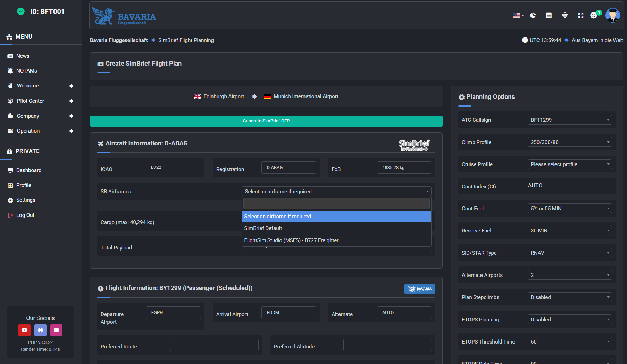627x364 pixels.
Task: Focus the airframe search box
Action: (336, 204)
